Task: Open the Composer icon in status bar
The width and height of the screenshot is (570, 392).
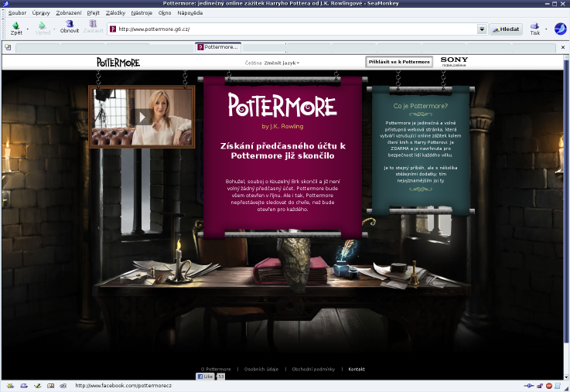Action: (x=37, y=386)
